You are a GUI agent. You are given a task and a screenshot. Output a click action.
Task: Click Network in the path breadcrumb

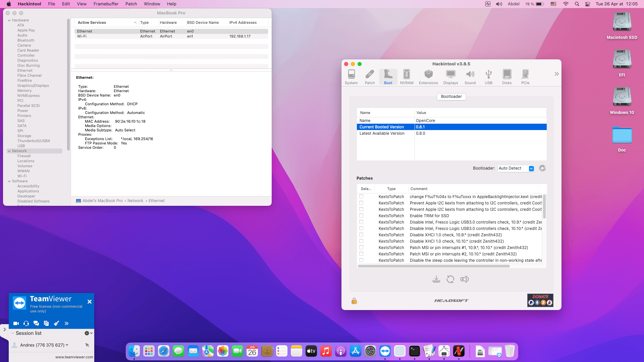pyautogui.click(x=135, y=201)
